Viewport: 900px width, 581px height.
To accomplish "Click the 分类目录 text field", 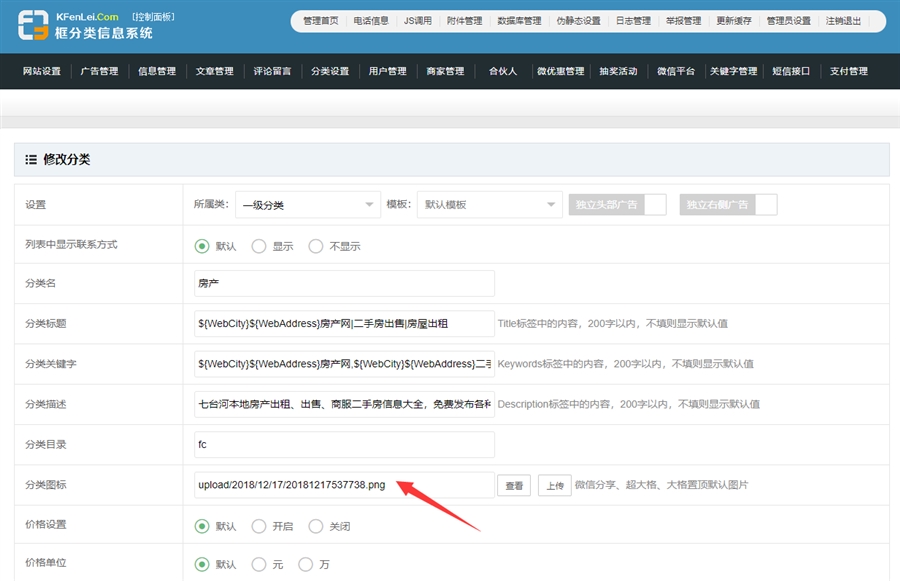I will [x=344, y=445].
